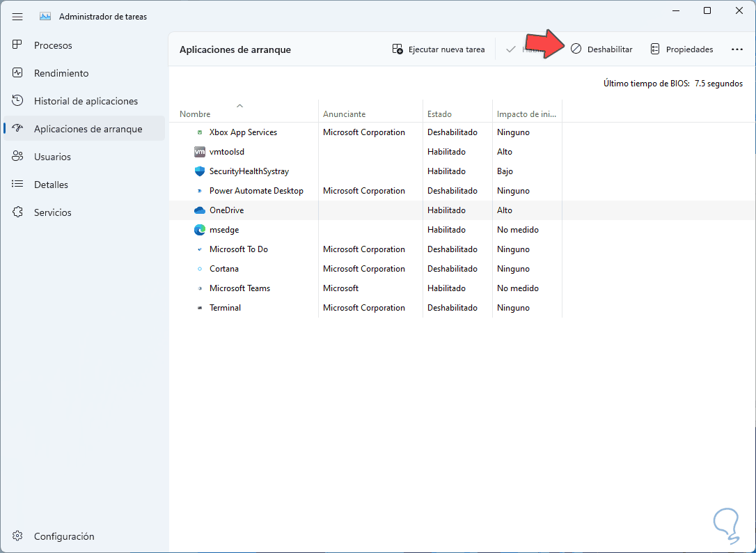Click the three-dots more options button

pyautogui.click(x=737, y=49)
